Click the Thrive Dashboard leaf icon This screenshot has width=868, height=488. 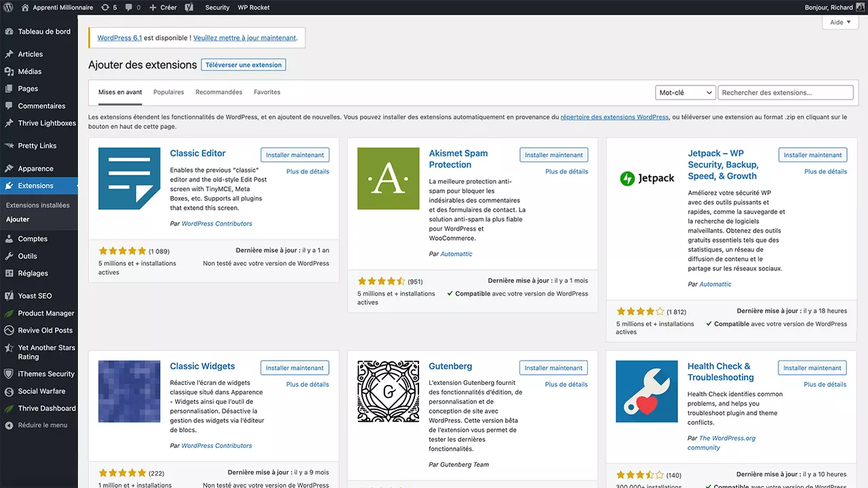[x=9, y=409]
